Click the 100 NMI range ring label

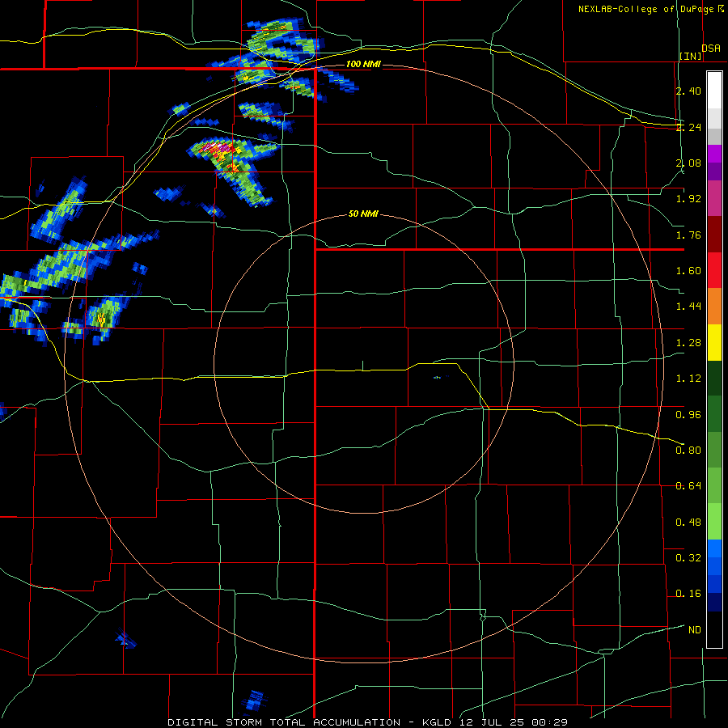click(363, 64)
